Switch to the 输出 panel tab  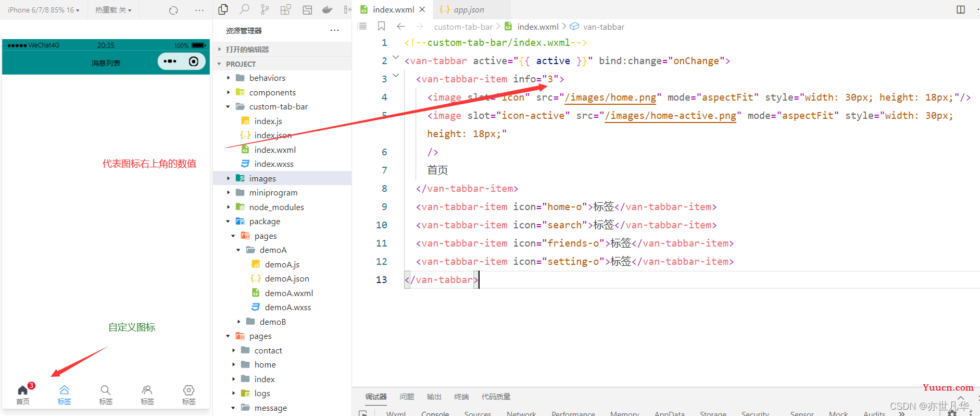coord(434,397)
